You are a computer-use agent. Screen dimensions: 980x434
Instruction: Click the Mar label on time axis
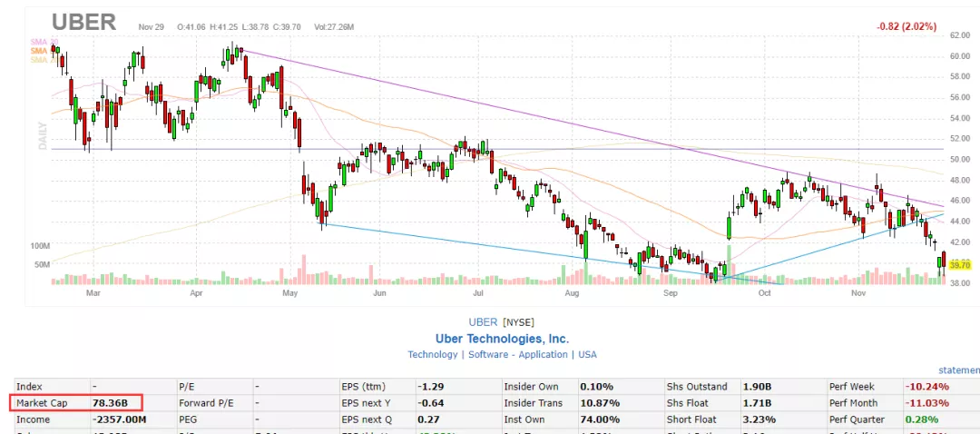[x=93, y=292]
